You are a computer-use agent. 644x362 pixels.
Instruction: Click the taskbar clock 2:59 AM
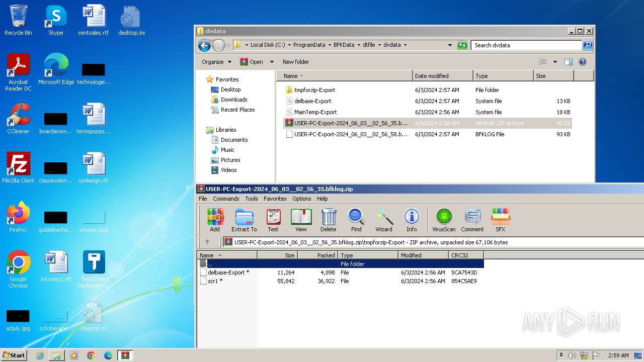(x=618, y=355)
